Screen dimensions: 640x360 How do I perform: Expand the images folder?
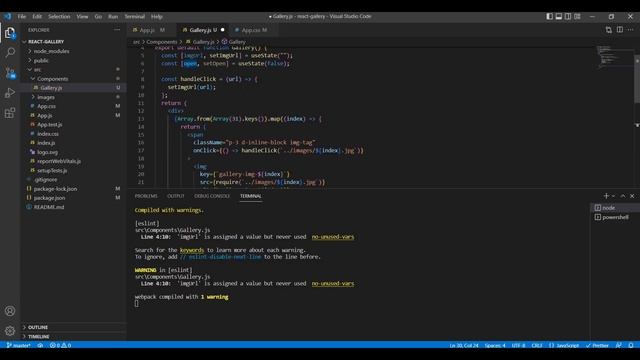pyautogui.click(x=73, y=97)
